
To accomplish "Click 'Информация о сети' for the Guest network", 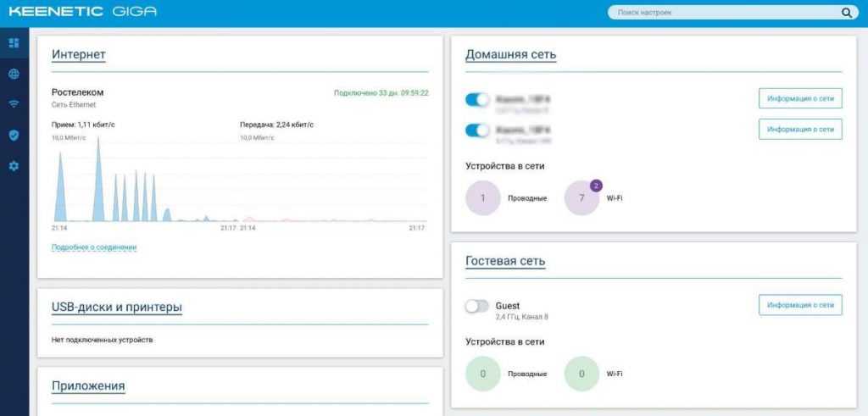I will pyautogui.click(x=800, y=305).
